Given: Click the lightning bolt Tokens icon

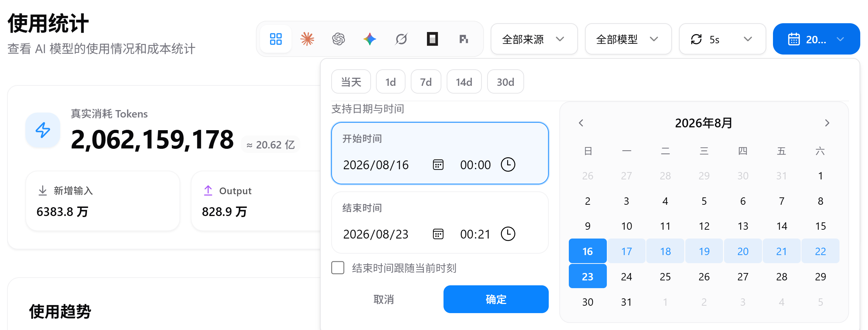Looking at the screenshot, I should (43, 130).
